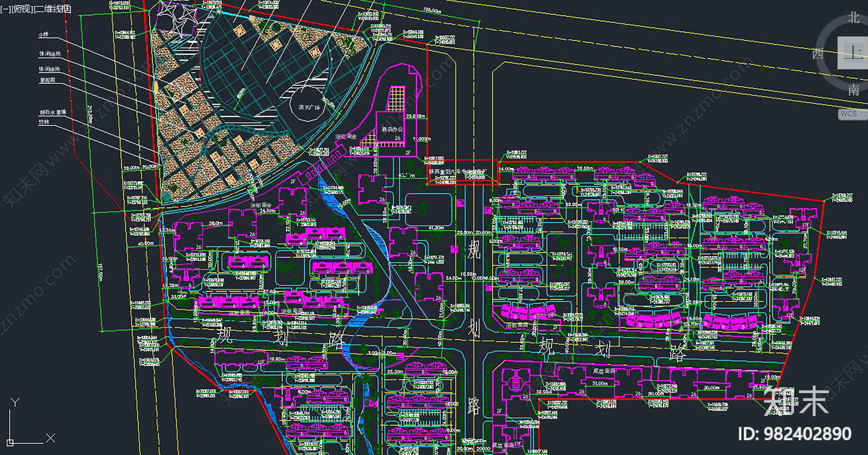The width and height of the screenshot is (868, 455).
Task: Open the 俯视 view controls menu
Action: click(22, 9)
